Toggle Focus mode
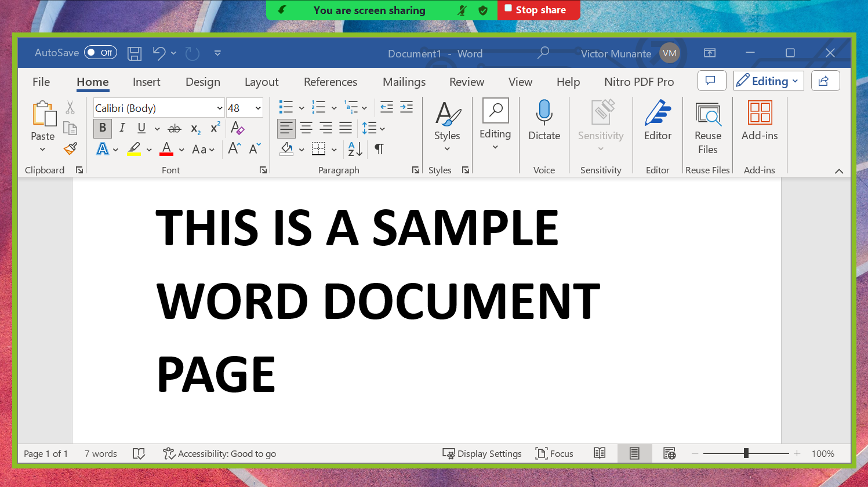 click(x=554, y=453)
